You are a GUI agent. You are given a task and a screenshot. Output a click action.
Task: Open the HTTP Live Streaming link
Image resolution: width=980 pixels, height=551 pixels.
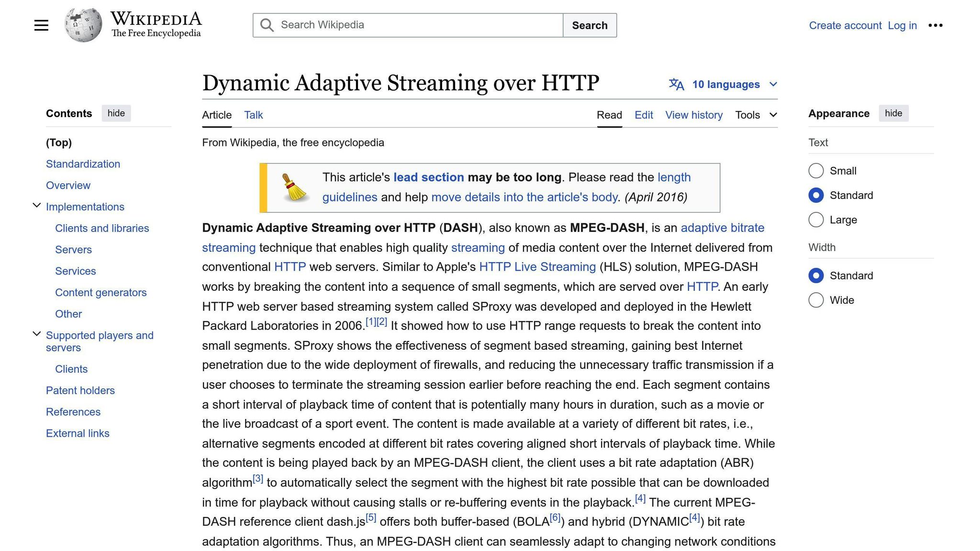click(x=537, y=267)
